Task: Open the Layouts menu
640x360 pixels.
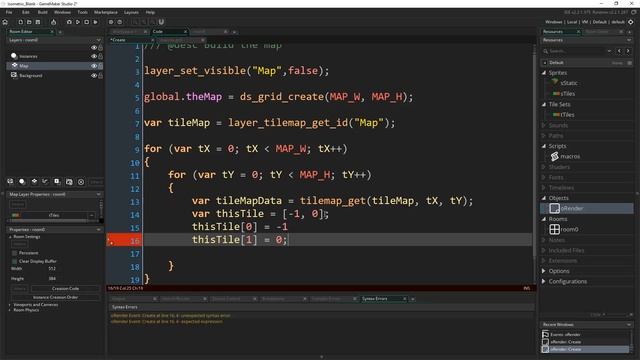Action: (x=131, y=12)
